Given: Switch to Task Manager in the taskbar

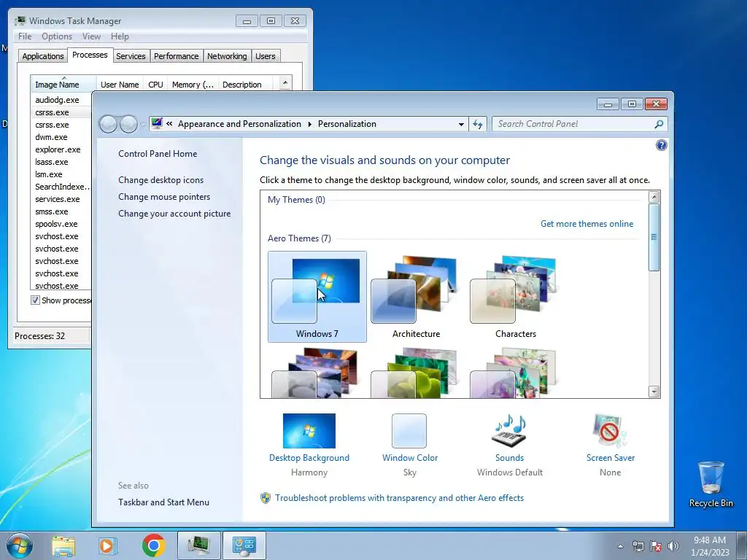Looking at the screenshot, I should [x=198, y=545].
